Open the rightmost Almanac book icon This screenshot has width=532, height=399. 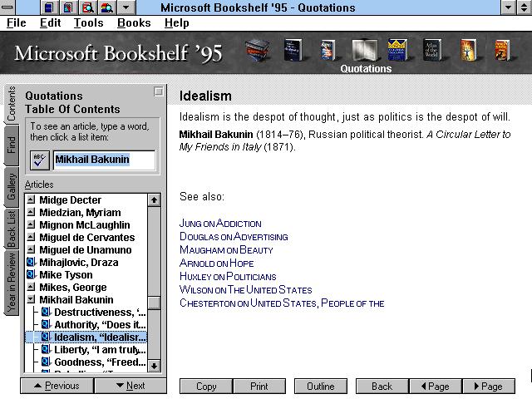coord(502,50)
